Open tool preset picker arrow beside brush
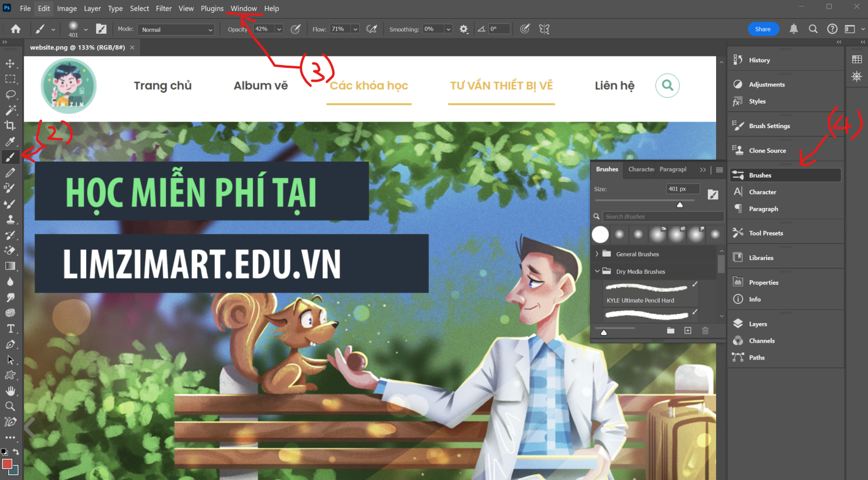This screenshot has height=480, width=868. point(53,30)
